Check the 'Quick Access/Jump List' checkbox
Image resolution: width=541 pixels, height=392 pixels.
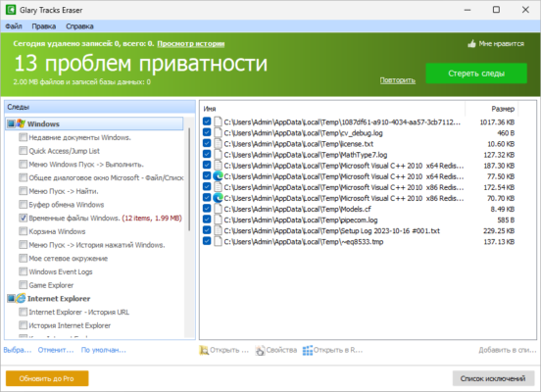pos(24,151)
